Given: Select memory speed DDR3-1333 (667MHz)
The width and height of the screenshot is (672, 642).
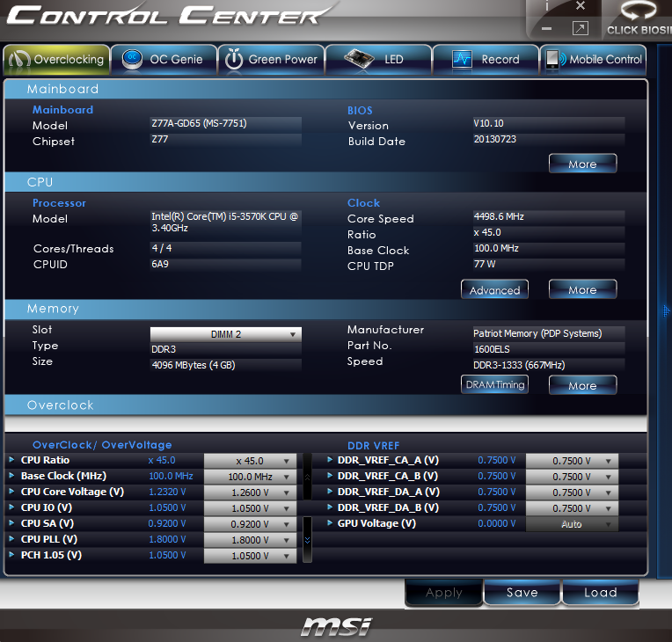Looking at the screenshot, I should (x=519, y=365).
